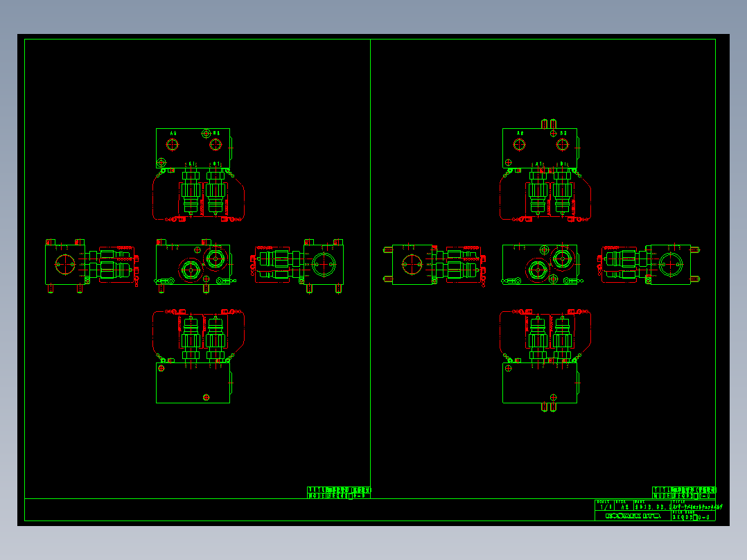Pick the bottom view drawing on the right sheet
The height and width of the screenshot is (560, 747).
coord(545,360)
